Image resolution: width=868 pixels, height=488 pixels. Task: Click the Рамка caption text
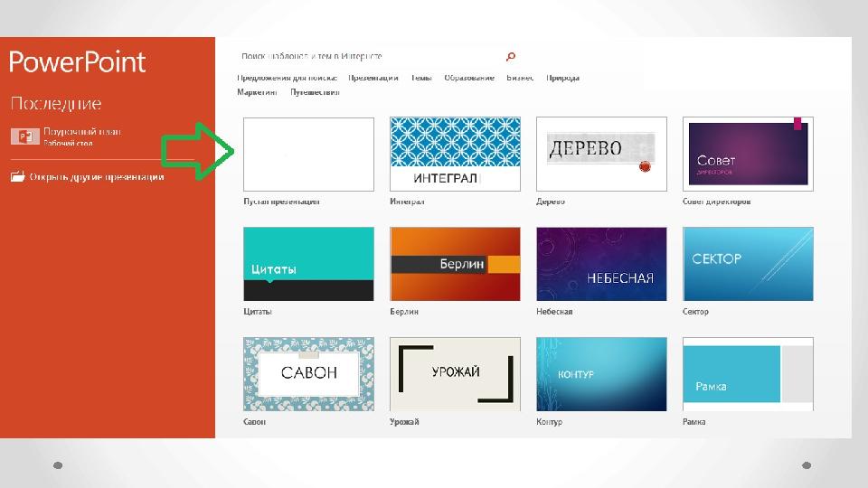693,422
